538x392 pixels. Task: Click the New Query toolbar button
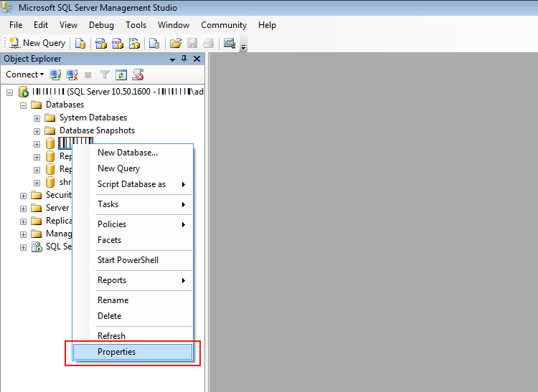coord(37,43)
